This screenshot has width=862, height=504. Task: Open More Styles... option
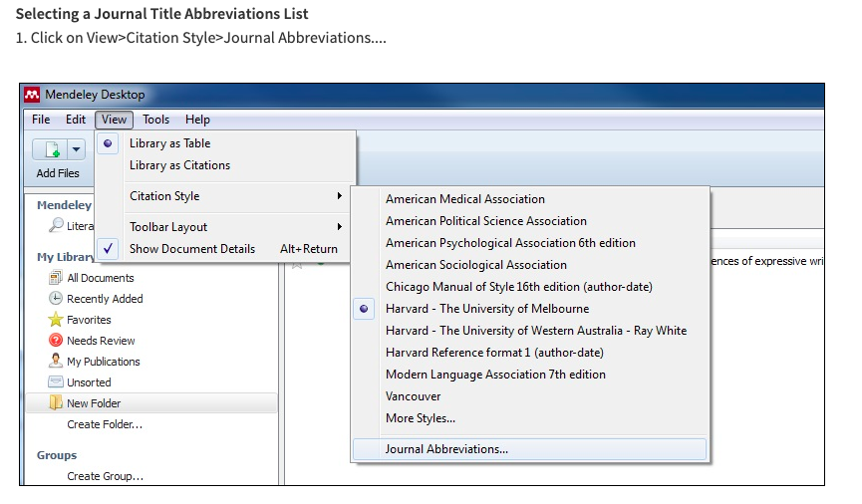point(421,418)
